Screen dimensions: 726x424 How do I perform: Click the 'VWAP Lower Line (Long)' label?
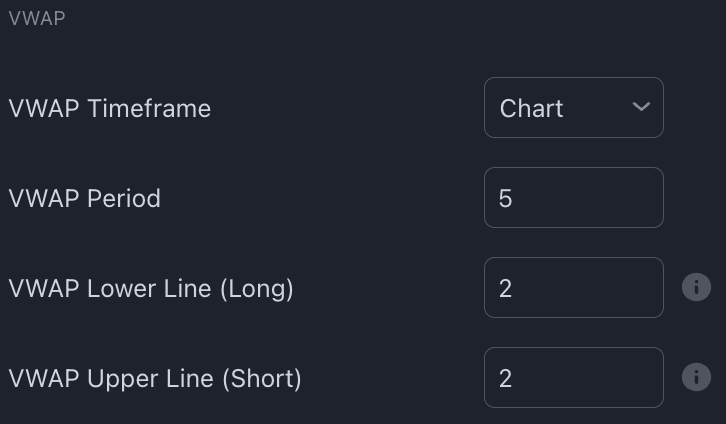[151, 288]
